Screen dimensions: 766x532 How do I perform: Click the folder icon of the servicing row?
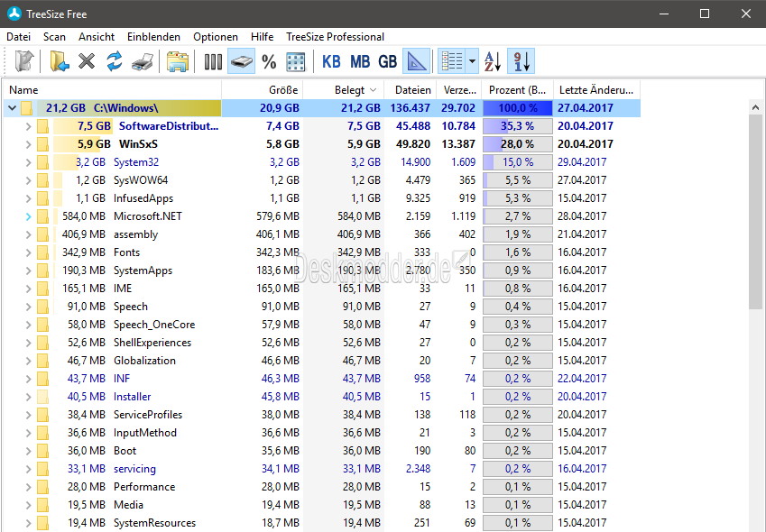[x=43, y=469]
